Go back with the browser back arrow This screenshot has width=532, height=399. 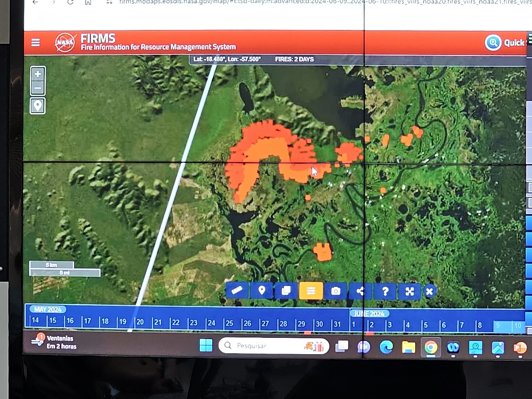click(36, 2)
